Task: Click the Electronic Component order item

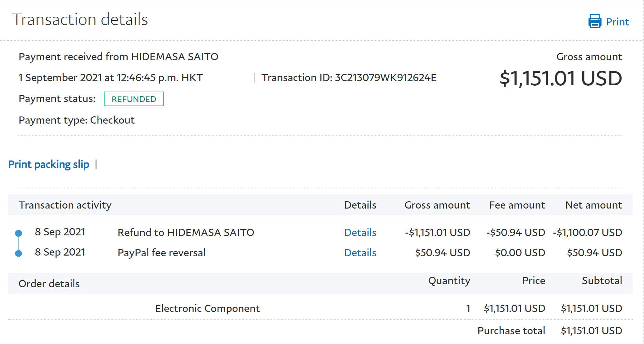Action: tap(207, 308)
